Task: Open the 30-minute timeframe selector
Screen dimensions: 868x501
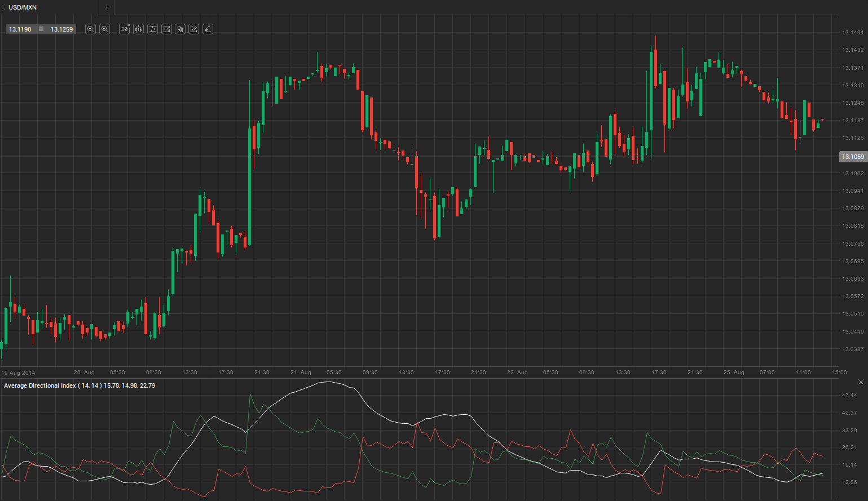Action: click(125, 29)
